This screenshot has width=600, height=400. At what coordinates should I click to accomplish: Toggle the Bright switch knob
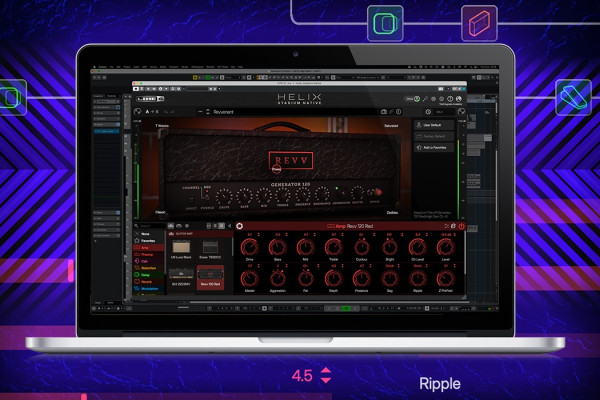390,248
